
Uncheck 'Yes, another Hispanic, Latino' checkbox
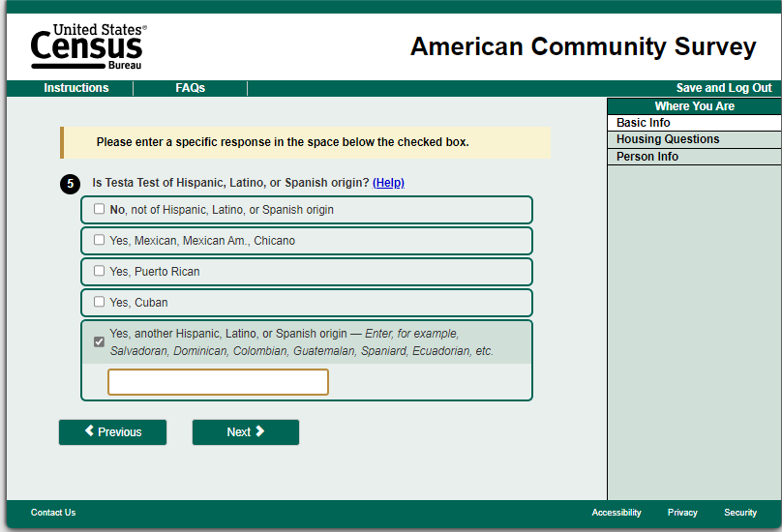coord(99,341)
